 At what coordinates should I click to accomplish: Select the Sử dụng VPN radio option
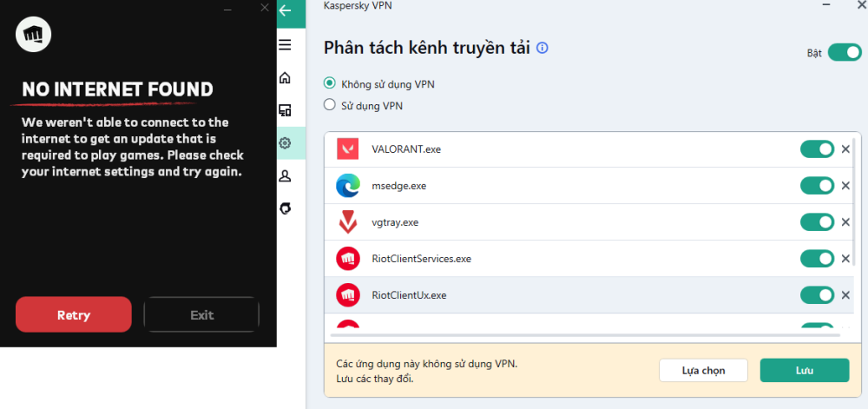329,104
